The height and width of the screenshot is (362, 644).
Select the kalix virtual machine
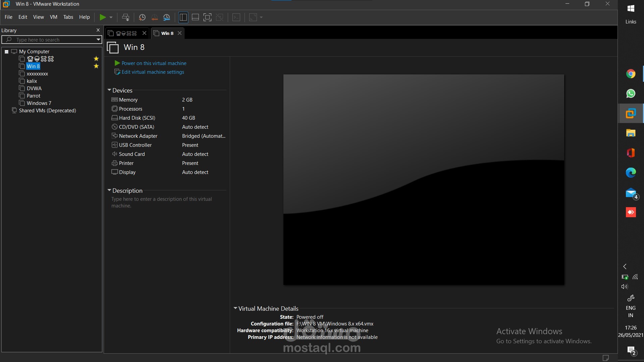pos(32,81)
